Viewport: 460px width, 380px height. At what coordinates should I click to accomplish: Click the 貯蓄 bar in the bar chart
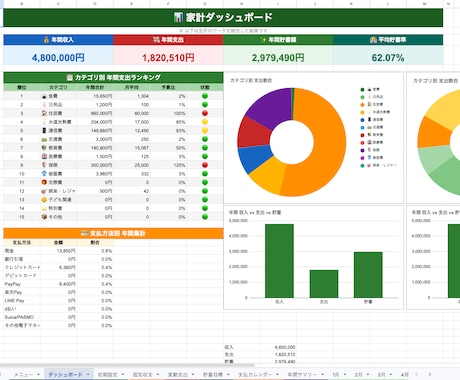(x=368, y=275)
